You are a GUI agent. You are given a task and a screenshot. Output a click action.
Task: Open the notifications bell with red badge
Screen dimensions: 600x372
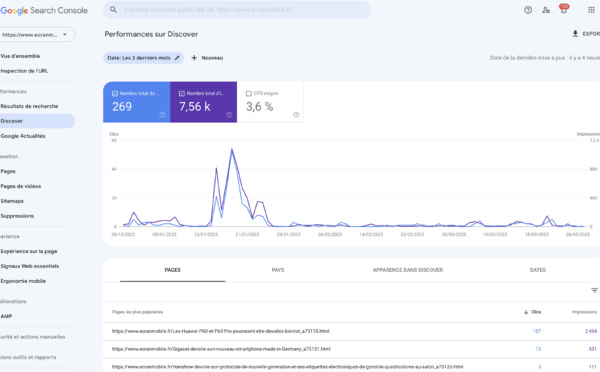[x=564, y=9]
